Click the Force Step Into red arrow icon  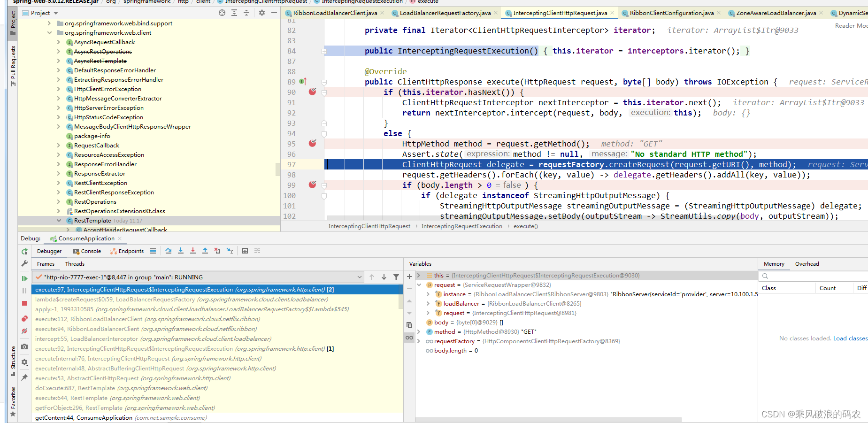[193, 251]
